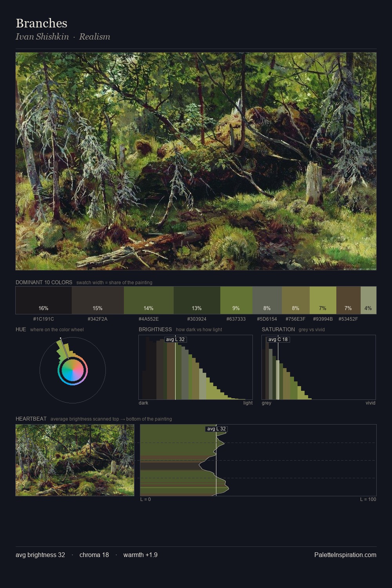Choose the #93994B light olive swatch
392x588 pixels.
323,300
